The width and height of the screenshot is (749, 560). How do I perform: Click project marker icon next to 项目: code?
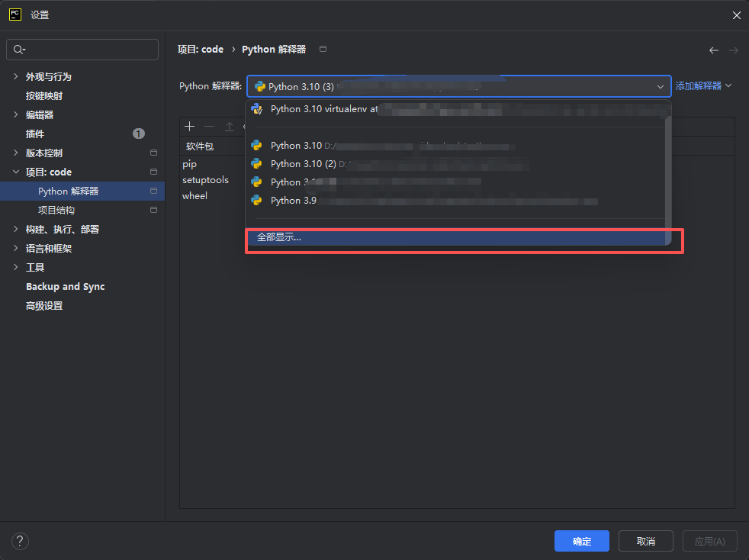click(154, 172)
